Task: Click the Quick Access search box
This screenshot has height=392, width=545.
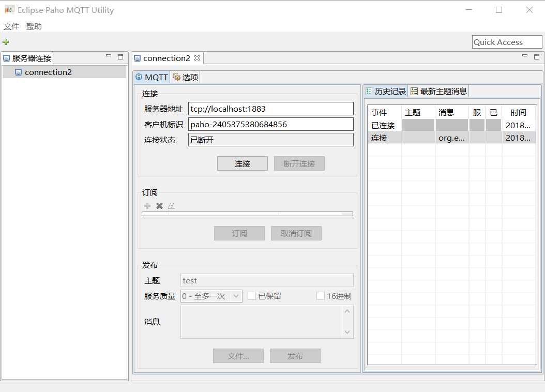Action: [x=507, y=42]
